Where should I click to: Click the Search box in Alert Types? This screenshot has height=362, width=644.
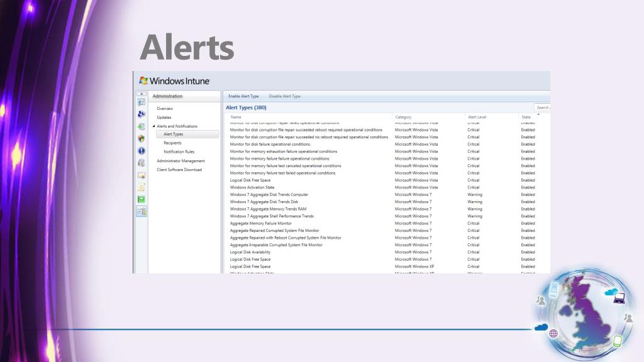click(x=542, y=107)
